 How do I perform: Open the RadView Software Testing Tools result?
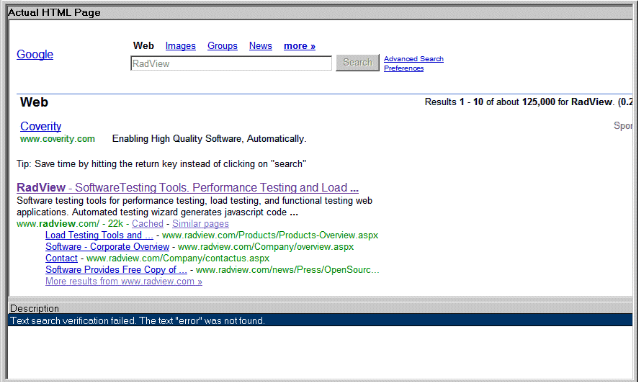click(x=187, y=188)
